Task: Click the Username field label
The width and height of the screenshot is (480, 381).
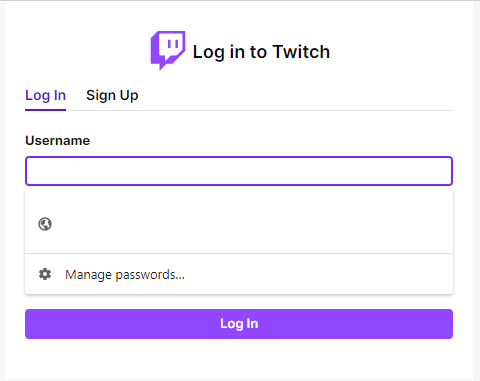Action: tap(58, 141)
